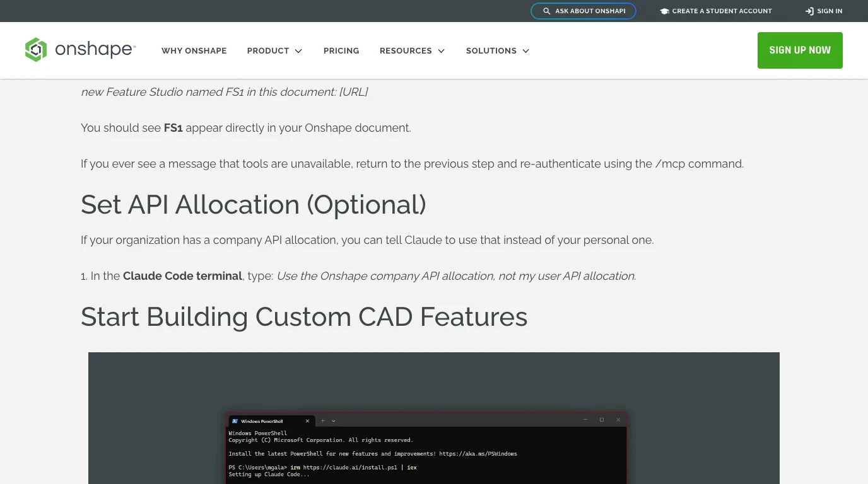Open the Create a Student Account link

coord(716,11)
